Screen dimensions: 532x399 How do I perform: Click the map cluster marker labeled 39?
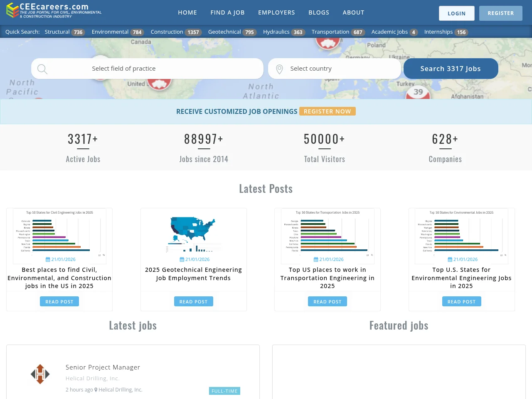pos(418,92)
